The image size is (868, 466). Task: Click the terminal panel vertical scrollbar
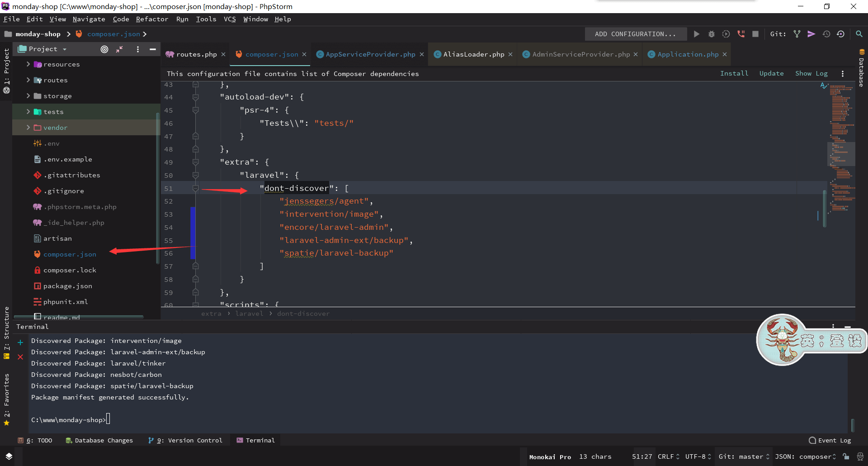[x=853, y=425]
